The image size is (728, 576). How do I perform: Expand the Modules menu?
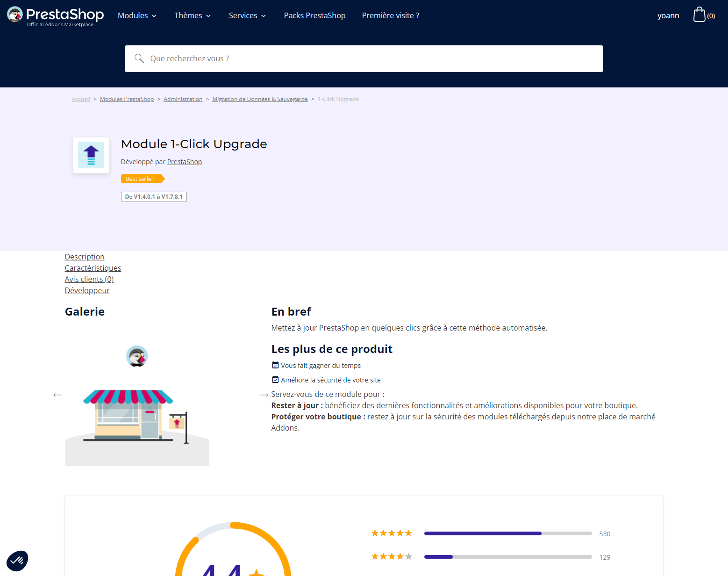[x=137, y=15]
